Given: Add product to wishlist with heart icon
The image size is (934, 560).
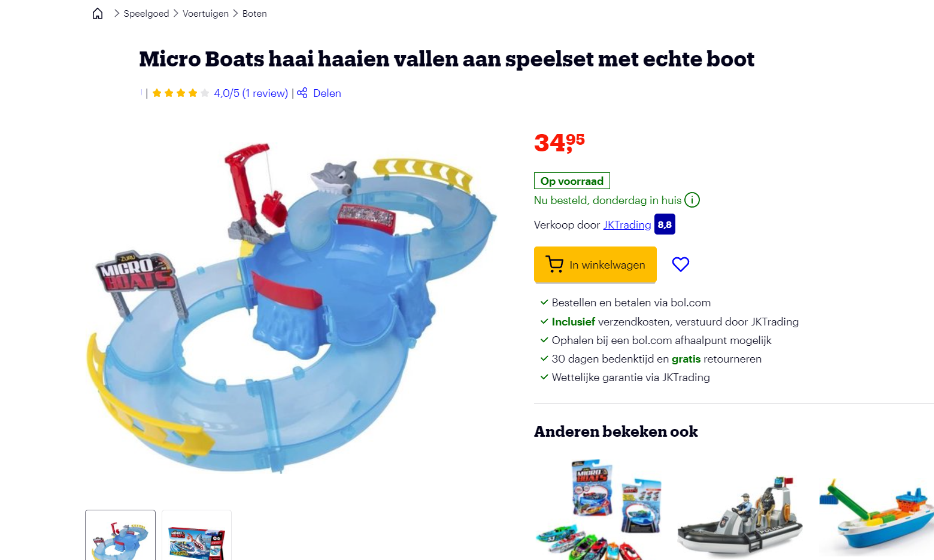Looking at the screenshot, I should [681, 264].
